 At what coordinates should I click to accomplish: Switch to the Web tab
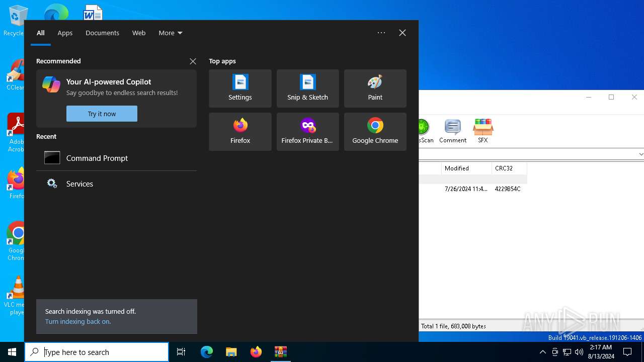click(139, 33)
